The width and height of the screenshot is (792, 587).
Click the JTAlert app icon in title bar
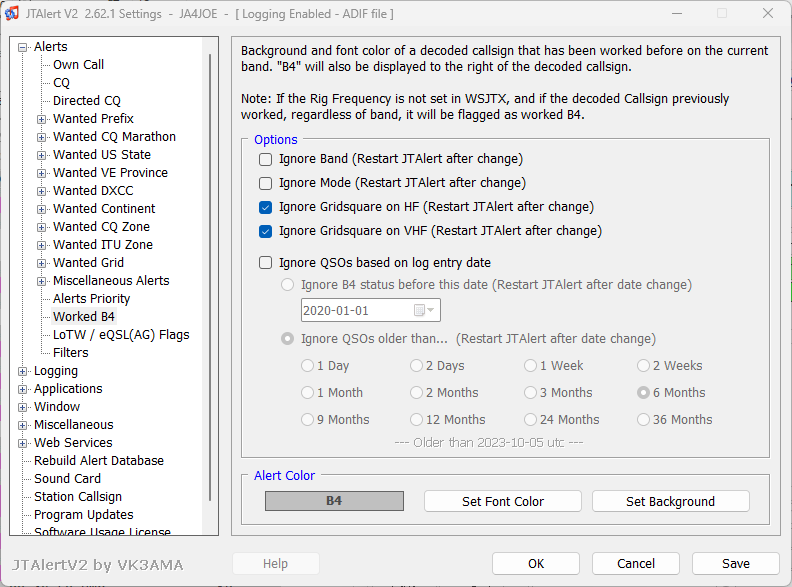[x=12, y=13]
